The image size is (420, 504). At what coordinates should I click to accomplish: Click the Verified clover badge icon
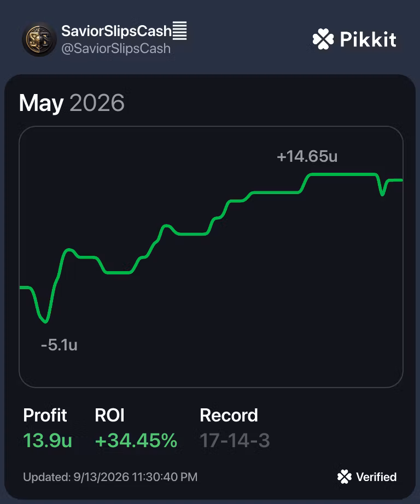[x=345, y=477]
